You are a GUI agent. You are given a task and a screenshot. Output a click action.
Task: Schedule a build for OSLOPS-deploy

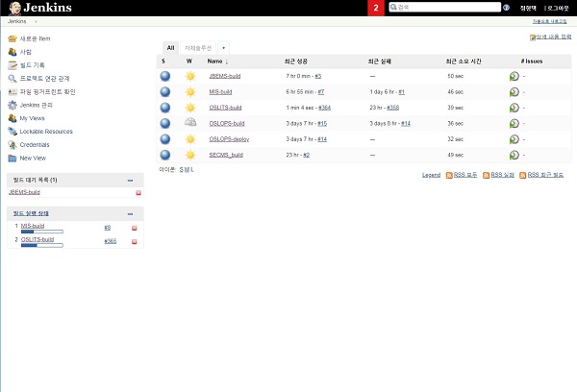tap(514, 139)
